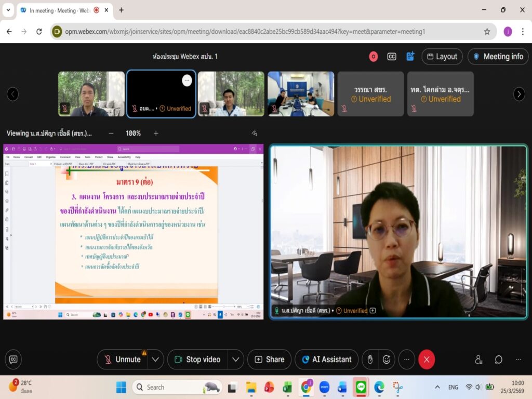This screenshot has height=399, width=532.
Task: Switch to Task View on the taskbar
Action: click(x=232, y=387)
